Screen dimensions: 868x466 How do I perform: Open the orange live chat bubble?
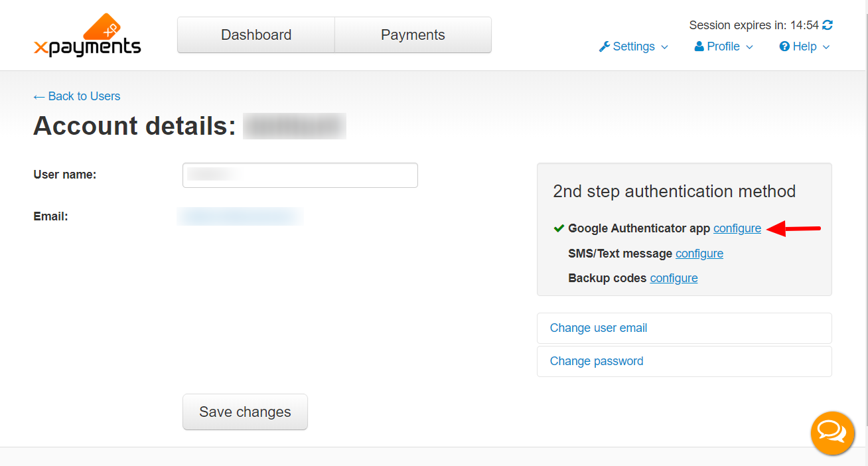(x=832, y=433)
